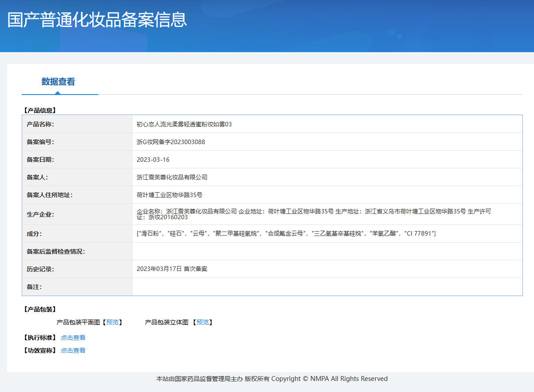Select the 【执行标准】 label
Screen dimensions: 534x392
pyautogui.click(x=39, y=338)
